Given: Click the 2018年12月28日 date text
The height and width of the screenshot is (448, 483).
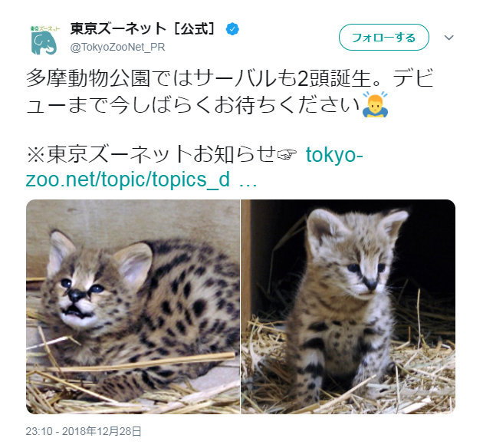Looking at the screenshot, I should click(x=102, y=431).
